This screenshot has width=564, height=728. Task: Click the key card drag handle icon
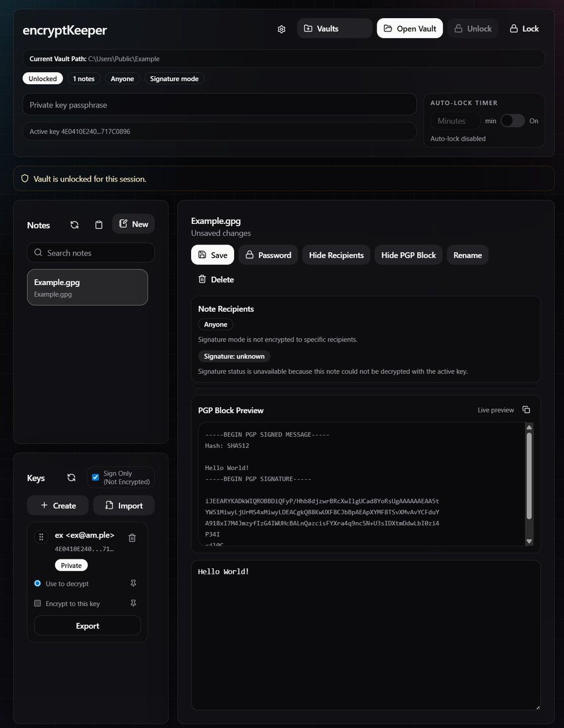click(x=41, y=537)
